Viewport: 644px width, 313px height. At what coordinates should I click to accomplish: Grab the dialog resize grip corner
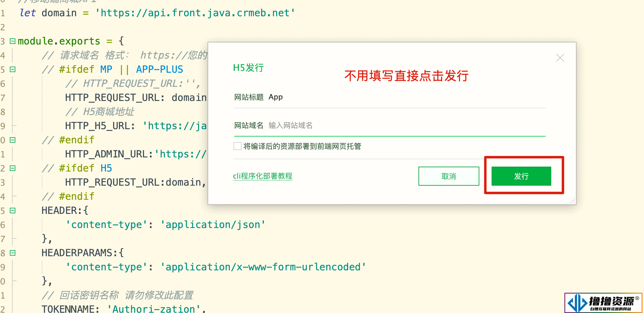click(x=572, y=200)
